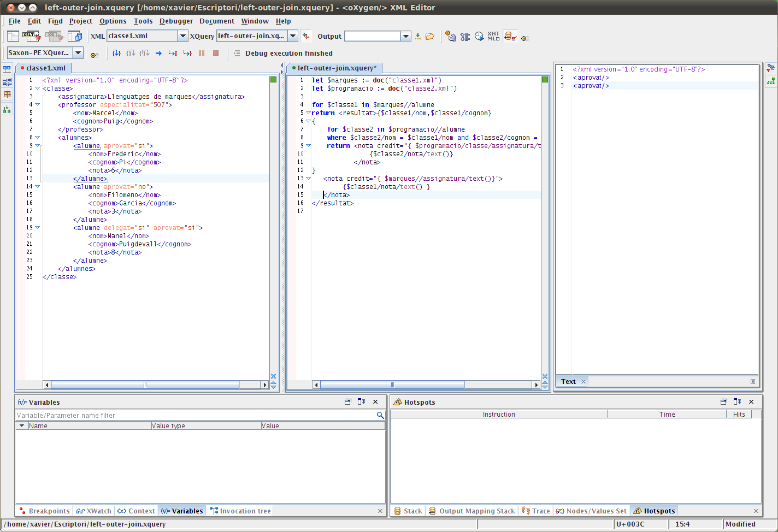Image resolution: width=778 pixels, height=532 pixels.
Task: Click the Step into debugger icon
Action: [116, 53]
